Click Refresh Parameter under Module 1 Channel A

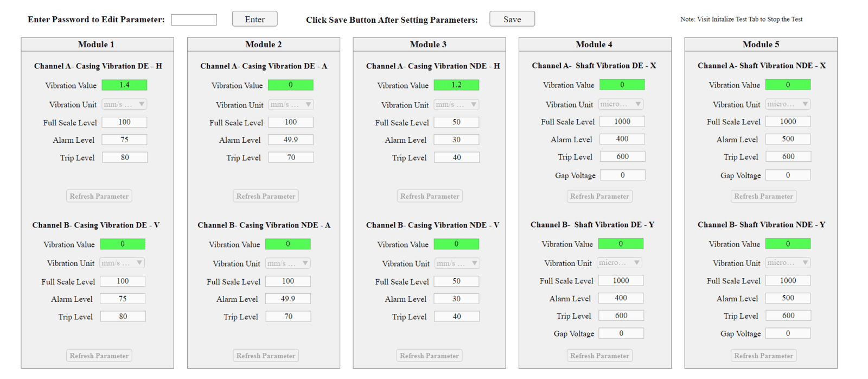coord(99,196)
